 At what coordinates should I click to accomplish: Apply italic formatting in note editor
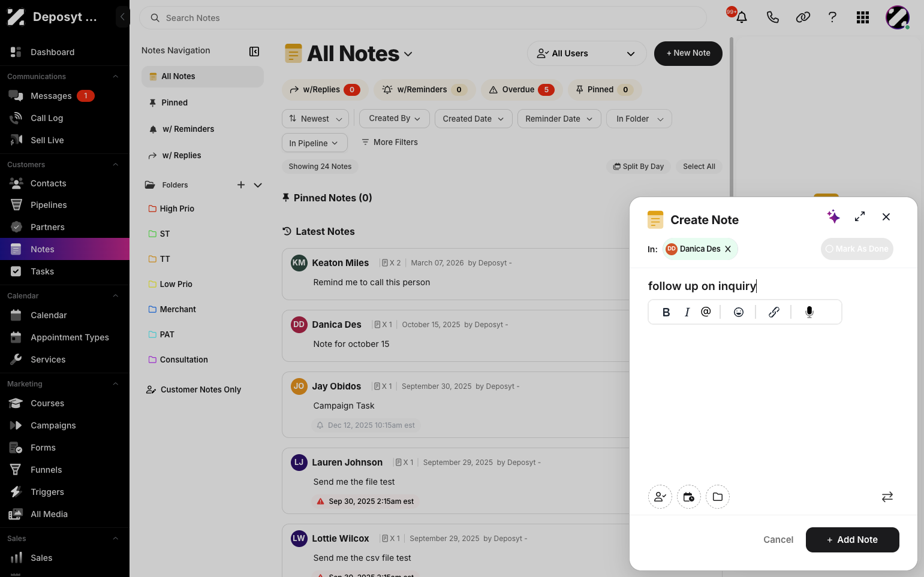coord(687,312)
